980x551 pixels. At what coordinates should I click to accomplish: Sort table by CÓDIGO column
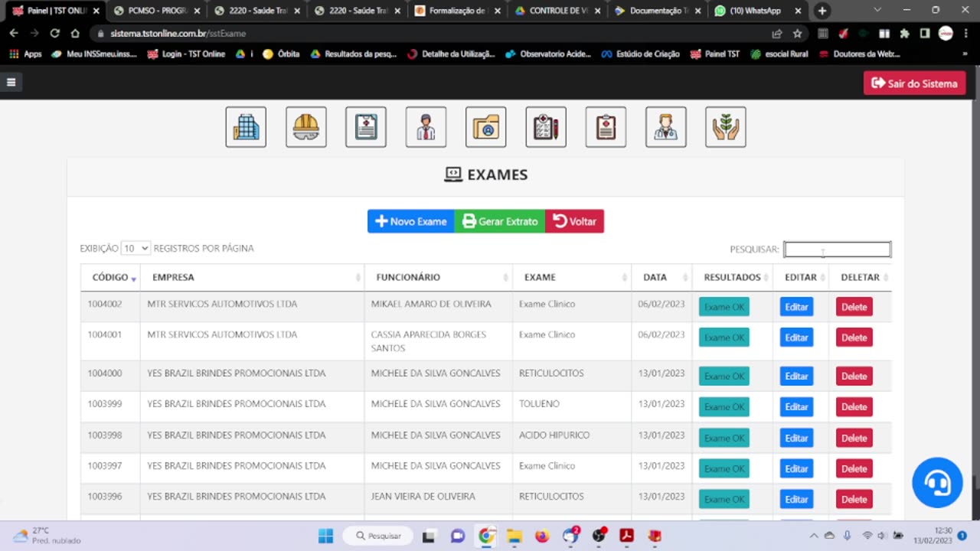pos(109,277)
